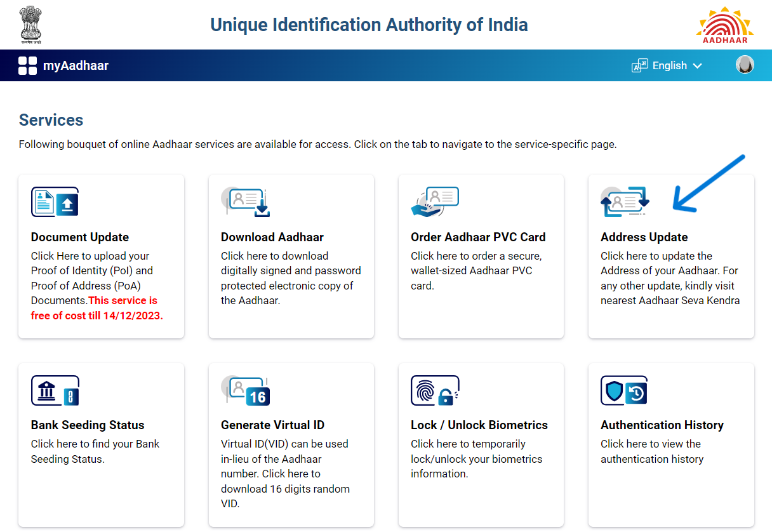Click the Download Aadhaar service card

click(291, 256)
